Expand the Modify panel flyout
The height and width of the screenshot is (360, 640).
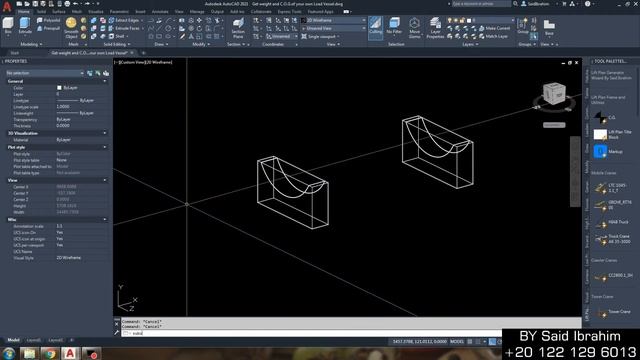[201, 44]
